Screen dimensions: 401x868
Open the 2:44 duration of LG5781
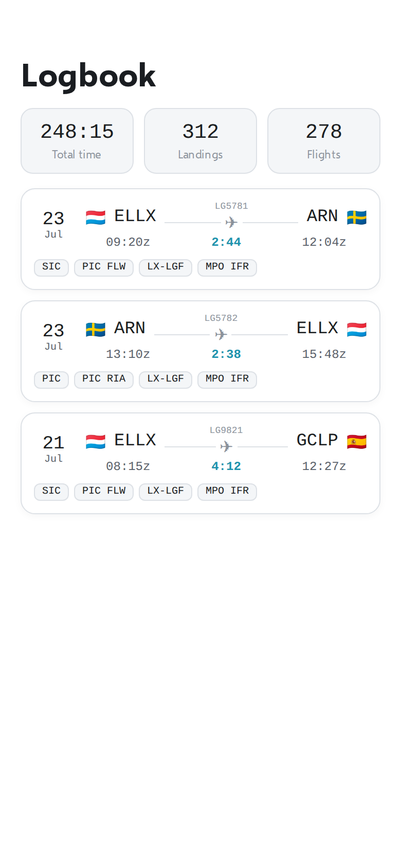click(x=226, y=242)
